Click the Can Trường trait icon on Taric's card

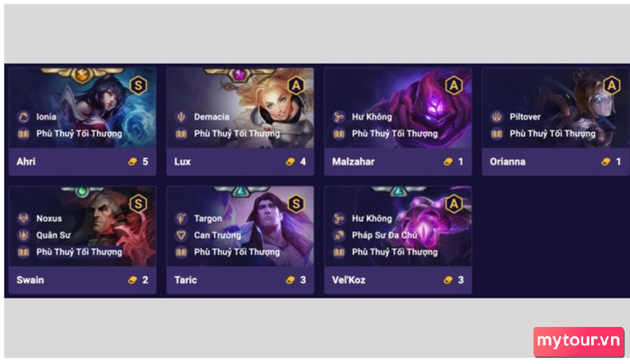click(181, 235)
